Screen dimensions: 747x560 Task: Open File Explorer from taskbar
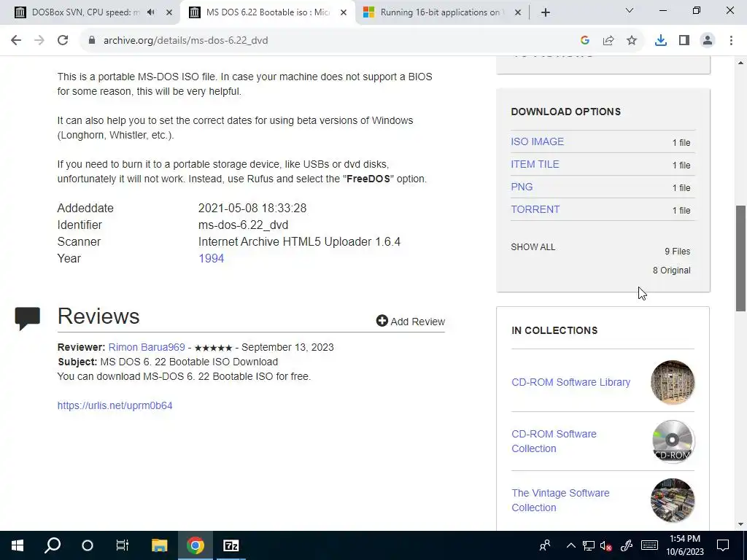point(160,545)
